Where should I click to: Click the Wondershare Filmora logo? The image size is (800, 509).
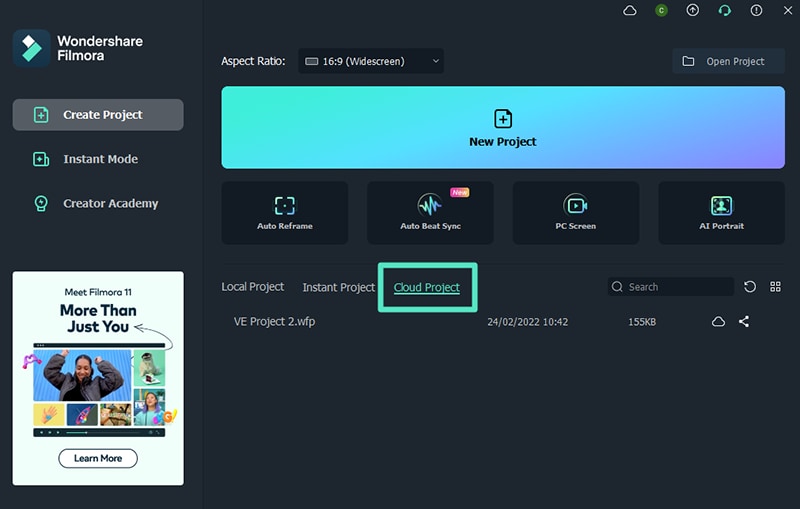coord(32,48)
